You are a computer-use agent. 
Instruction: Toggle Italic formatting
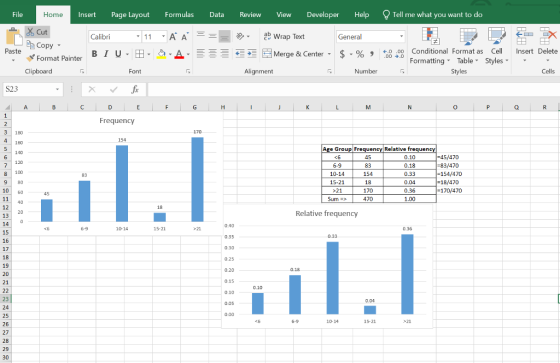pyautogui.click(x=106, y=54)
